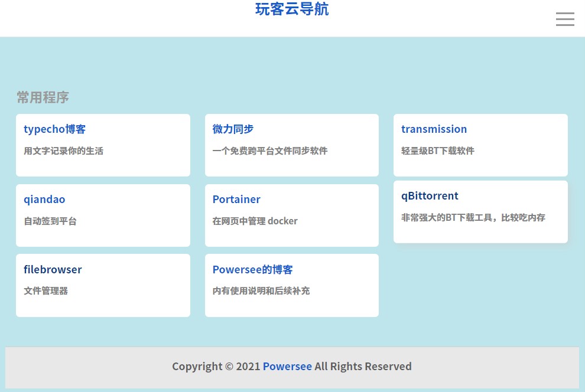585x392 pixels.
Task: Click the Copyright © 2021 footer text
Action: (216, 366)
